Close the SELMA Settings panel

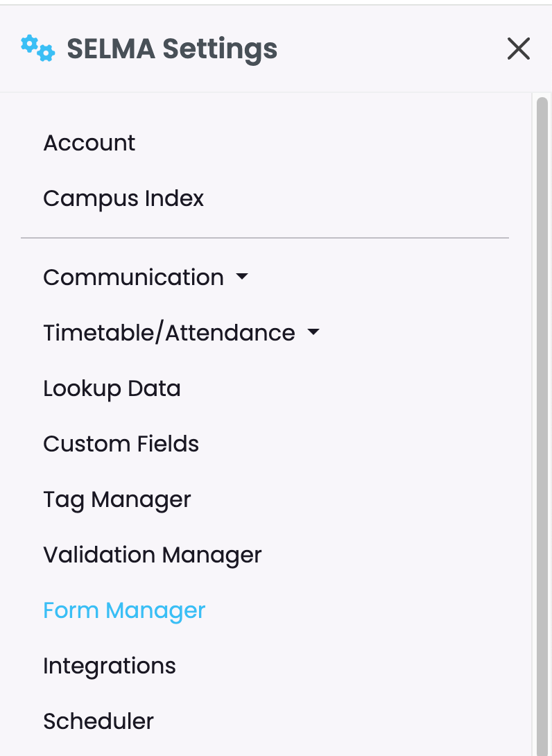pyautogui.click(x=519, y=49)
